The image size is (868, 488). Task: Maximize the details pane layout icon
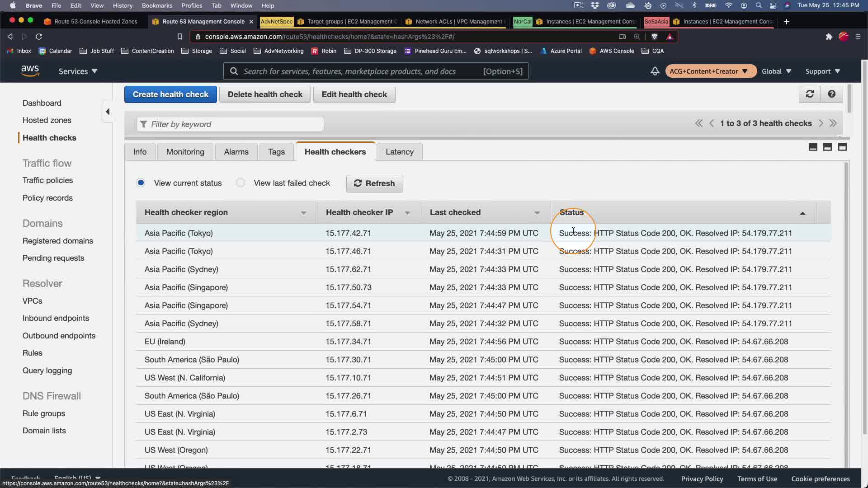click(x=842, y=147)
